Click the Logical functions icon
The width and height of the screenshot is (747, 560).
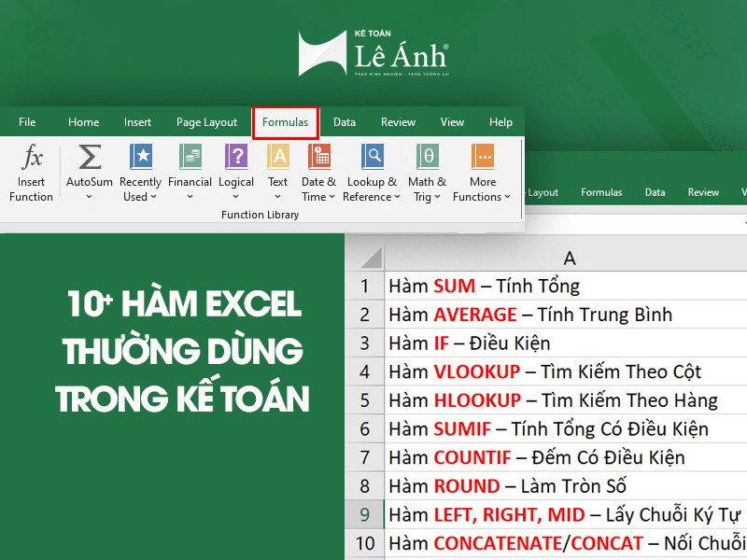coord(236,157)
